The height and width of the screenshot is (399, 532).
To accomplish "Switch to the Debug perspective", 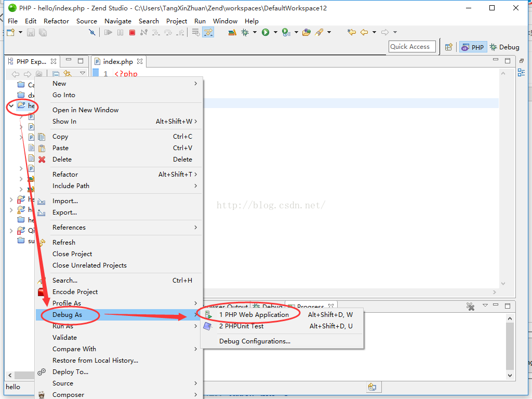I will pos(504,47).
